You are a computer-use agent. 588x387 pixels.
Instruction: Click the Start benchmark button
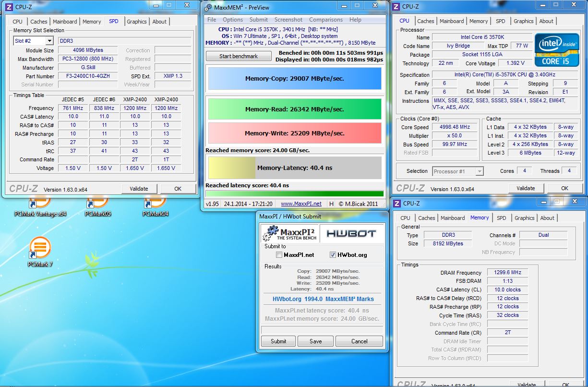click(x=239, y=56)
